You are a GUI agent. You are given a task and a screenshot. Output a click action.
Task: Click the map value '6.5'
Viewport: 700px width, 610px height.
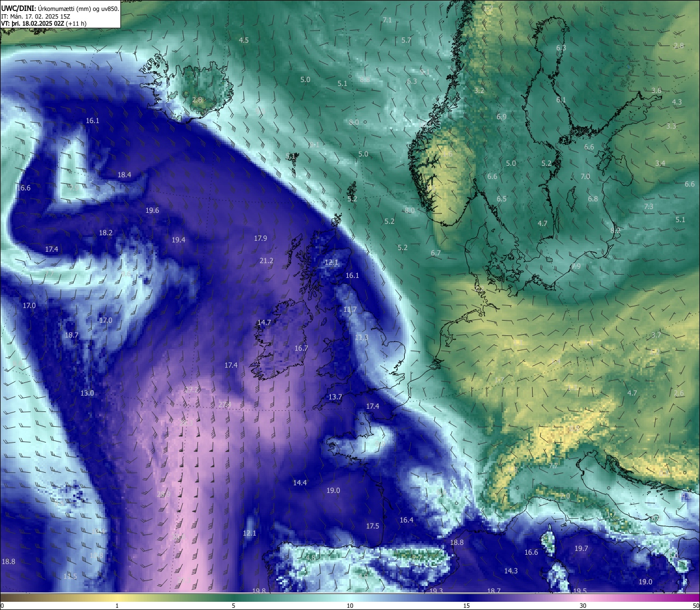point(501,199)
